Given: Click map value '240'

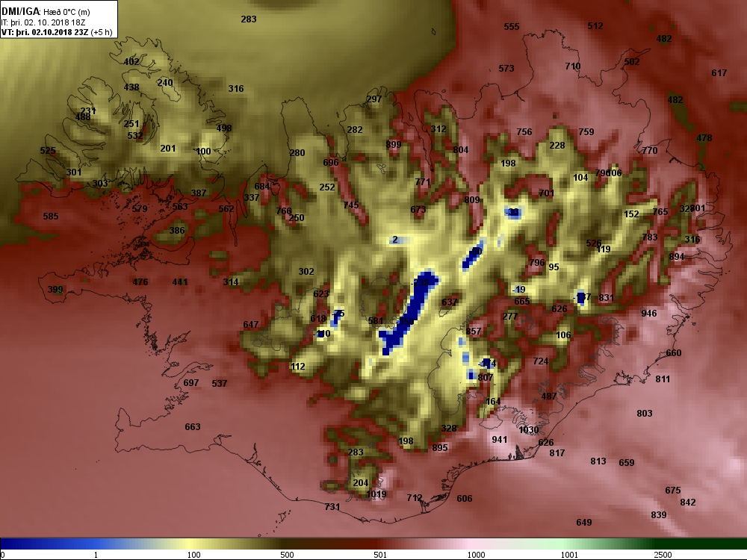Looking at the screenshot, I should pos(165,82).
